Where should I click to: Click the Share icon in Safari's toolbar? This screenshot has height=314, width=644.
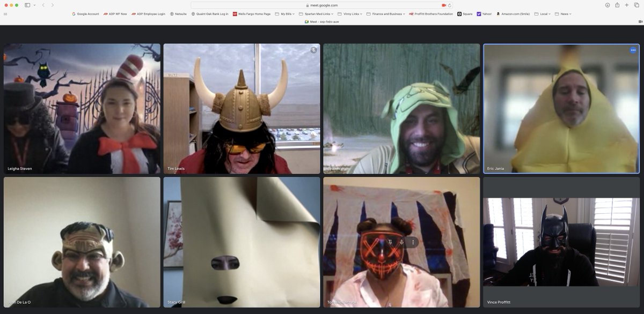pos(617,5)
